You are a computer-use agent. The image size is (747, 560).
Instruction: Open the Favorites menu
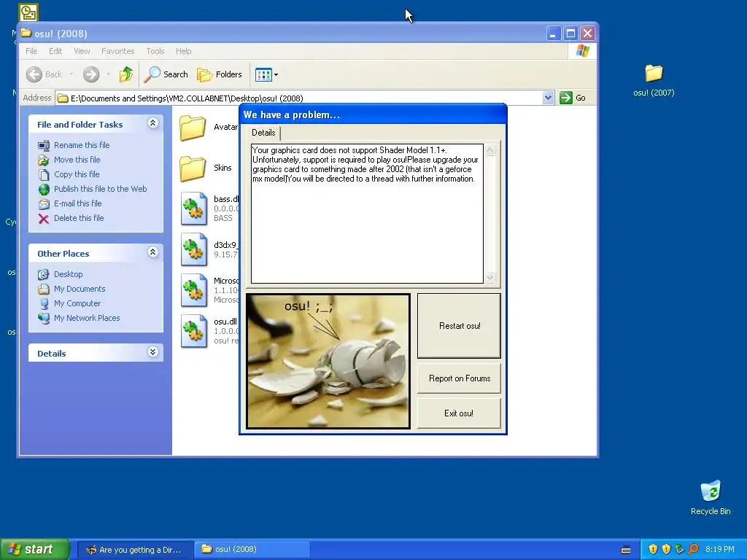tap(117, 51)
